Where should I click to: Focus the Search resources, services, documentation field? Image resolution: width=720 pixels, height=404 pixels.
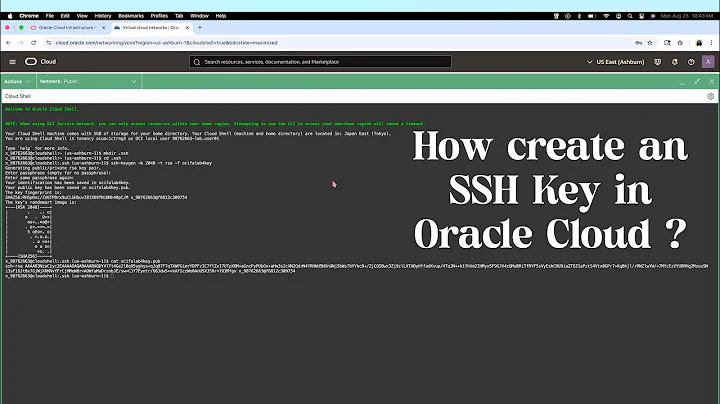[x=320, y=62]
